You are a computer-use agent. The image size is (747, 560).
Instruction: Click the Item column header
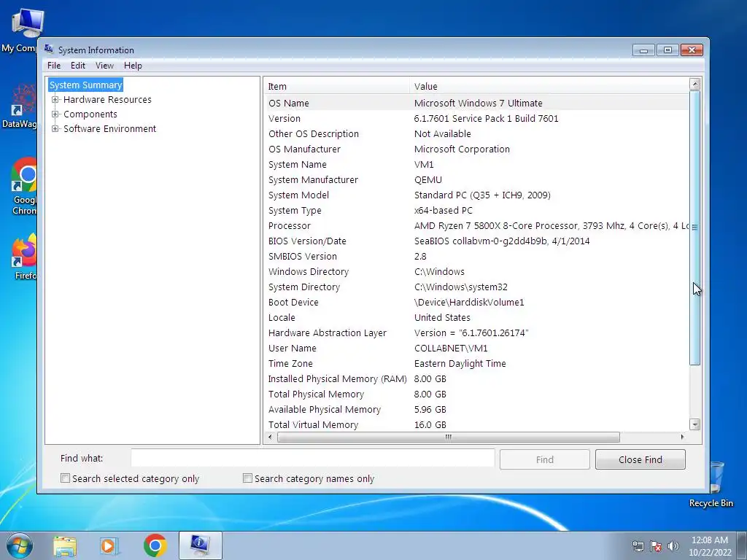tap(336, 86)
